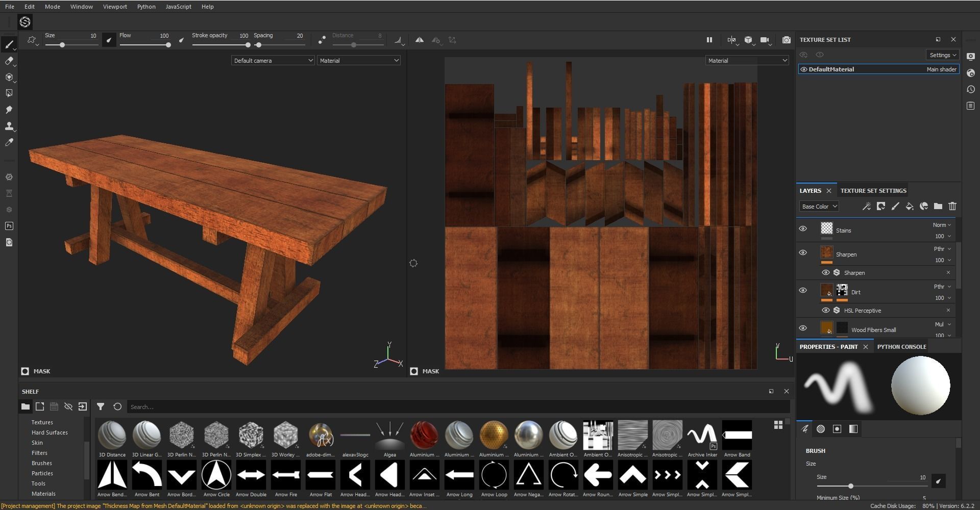Screen dimensions: 980x510
Task: Add a mask in Layers toolbar
Action: tap(881, 207)
